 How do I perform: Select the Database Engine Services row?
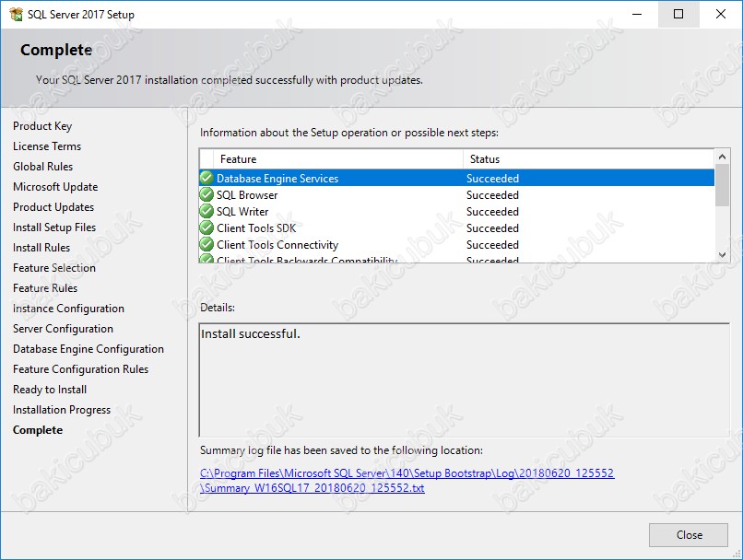[457, 178]
